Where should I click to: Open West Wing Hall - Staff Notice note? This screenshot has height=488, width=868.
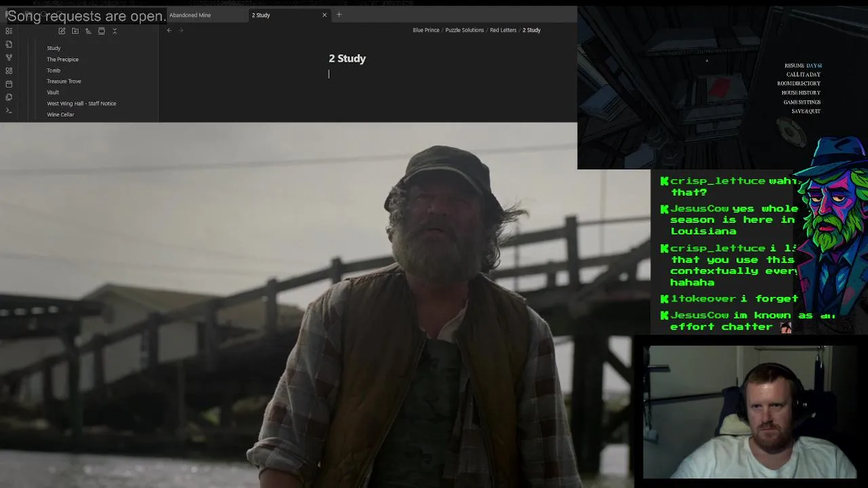81,103
